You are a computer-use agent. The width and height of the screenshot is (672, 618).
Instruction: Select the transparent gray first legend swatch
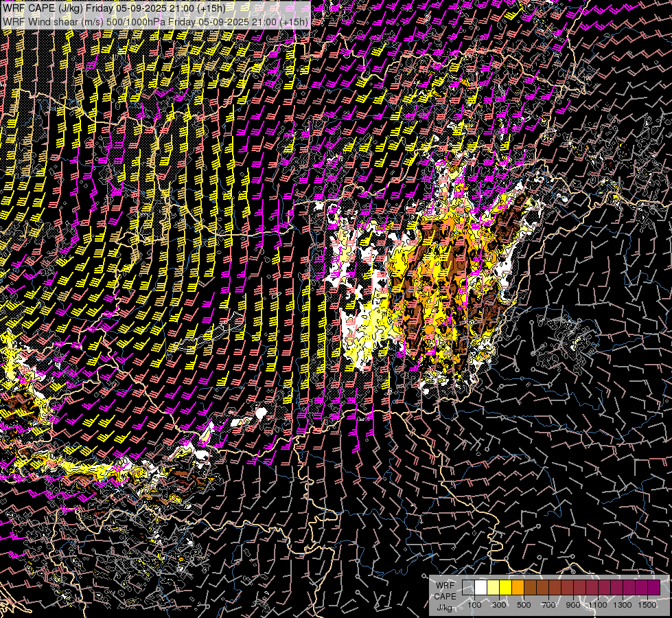coord(468,588)
